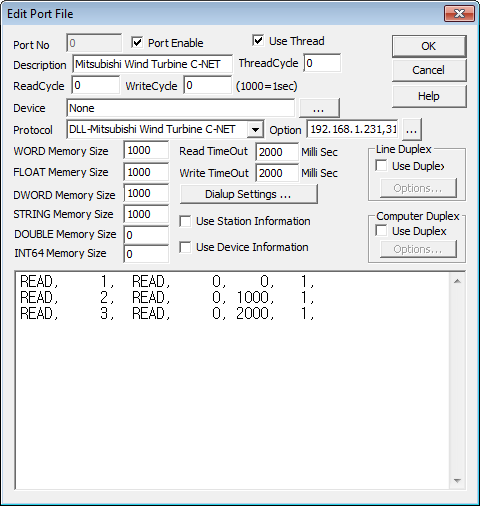
Task: Click the Description input field
Action: click(x=152, y=64)
